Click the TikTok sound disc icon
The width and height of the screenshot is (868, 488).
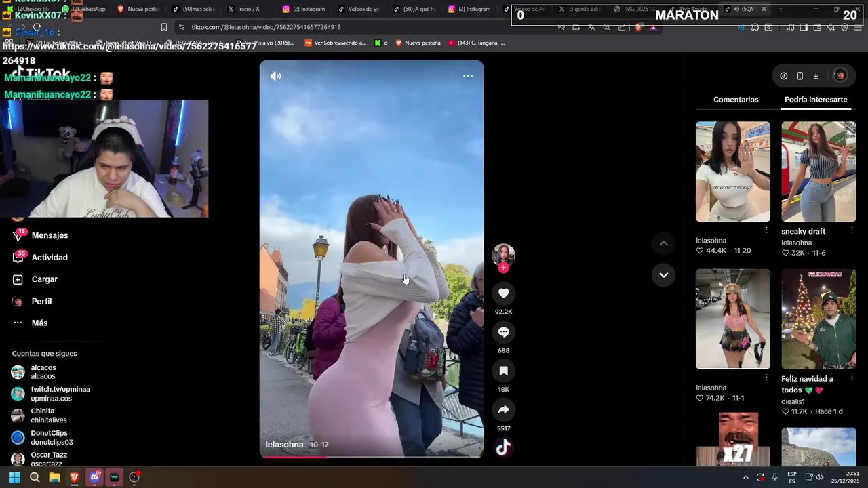(x=503, y=447)
